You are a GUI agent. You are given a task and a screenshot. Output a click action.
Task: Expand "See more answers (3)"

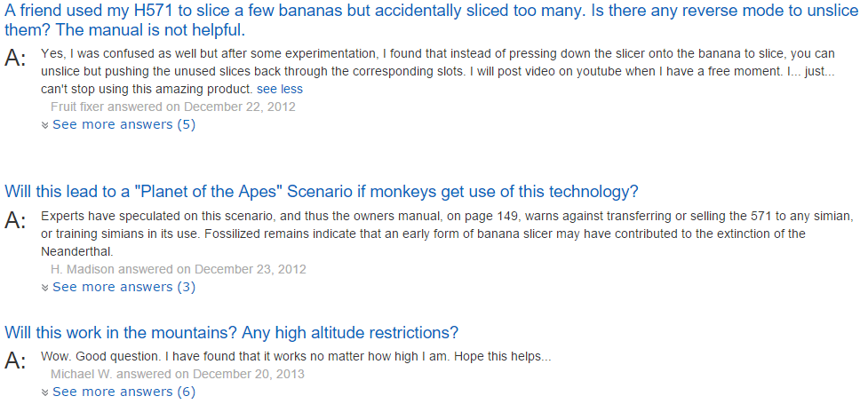point(123,287)
